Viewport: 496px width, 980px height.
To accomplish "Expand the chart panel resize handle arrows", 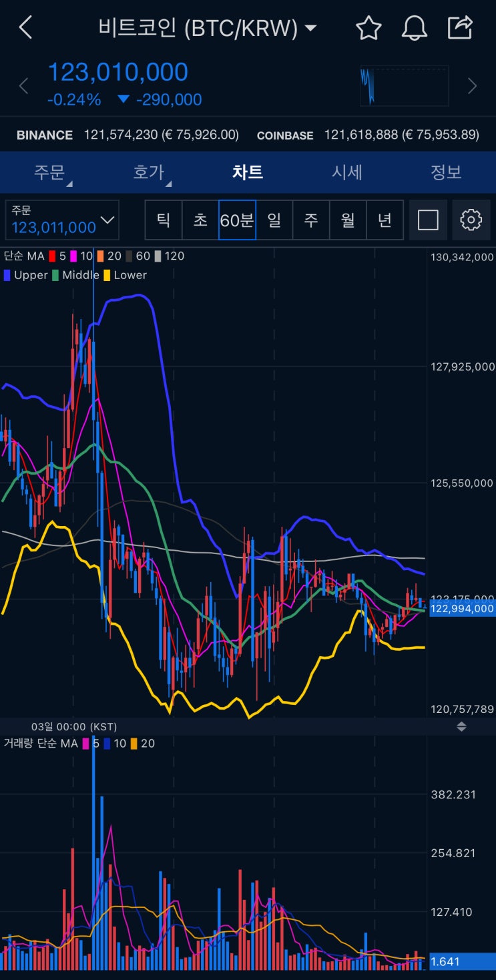I will pyautogui.click(x=461, y=726).
